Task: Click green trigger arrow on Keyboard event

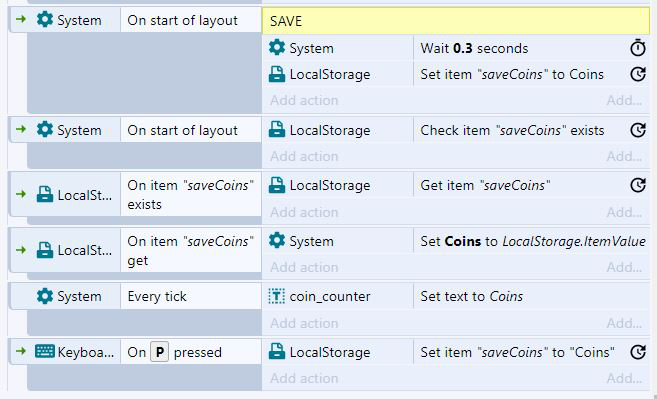Action: tap(21, 351)
